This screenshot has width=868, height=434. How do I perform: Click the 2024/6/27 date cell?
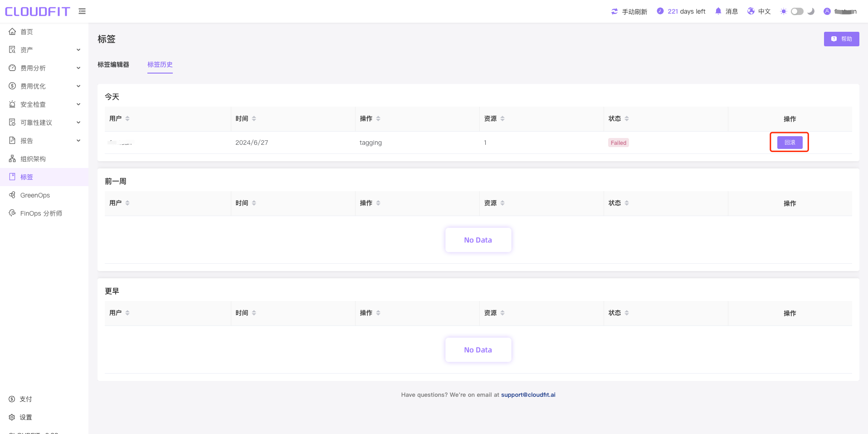coord(252,143)
